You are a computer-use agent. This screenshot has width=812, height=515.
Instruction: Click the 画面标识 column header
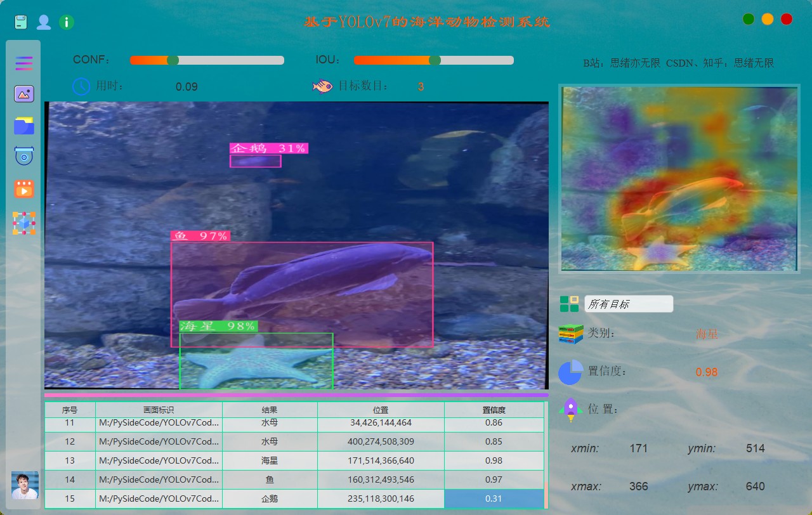(159, 410)
